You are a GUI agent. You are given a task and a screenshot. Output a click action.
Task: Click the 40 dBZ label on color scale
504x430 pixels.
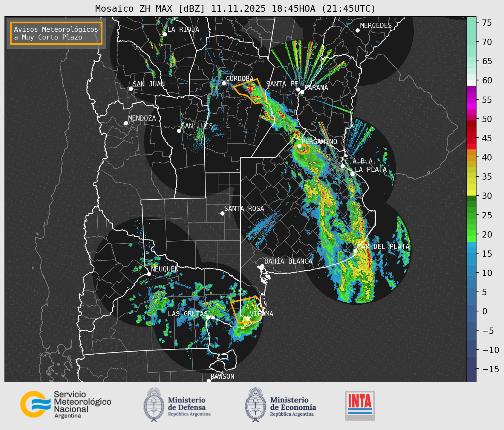tap(487, 157)
